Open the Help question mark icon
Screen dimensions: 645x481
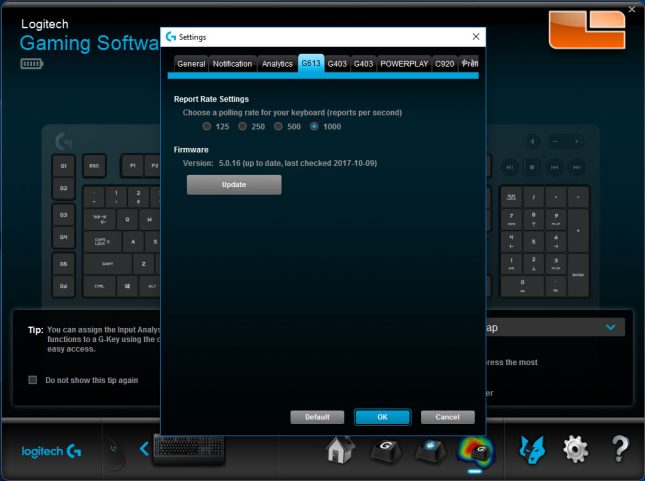pyautogui.click(x=620, y=448)
